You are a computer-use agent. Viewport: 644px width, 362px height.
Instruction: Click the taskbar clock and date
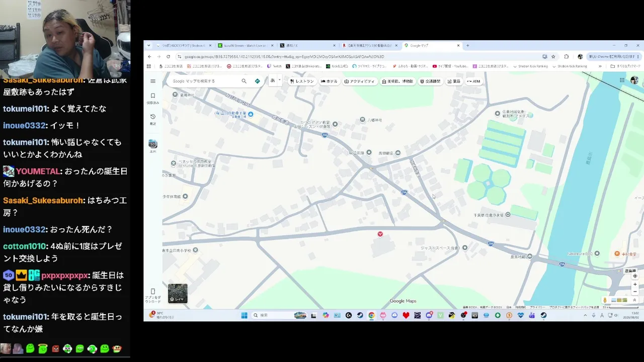630,315
